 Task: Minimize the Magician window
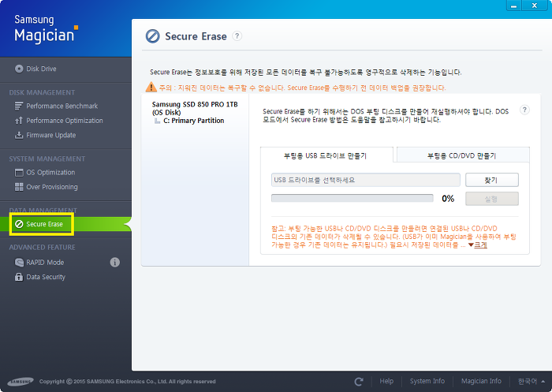point(514,6)
